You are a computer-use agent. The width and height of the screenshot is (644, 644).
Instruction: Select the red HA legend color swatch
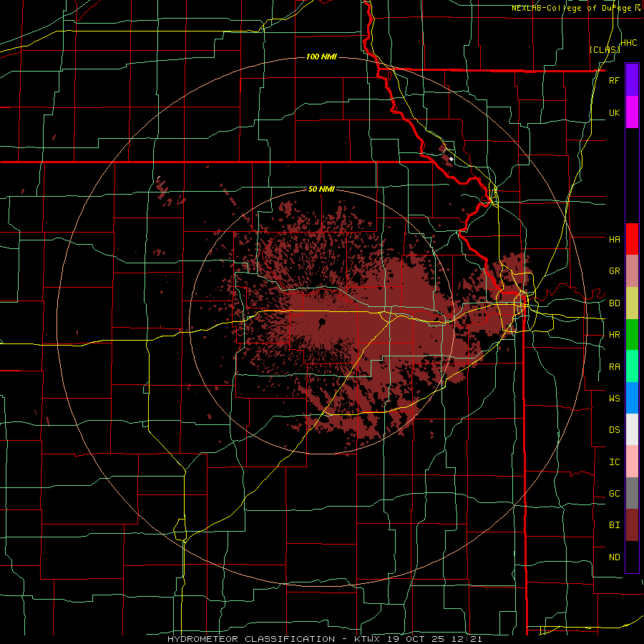[x=632, y=239]
